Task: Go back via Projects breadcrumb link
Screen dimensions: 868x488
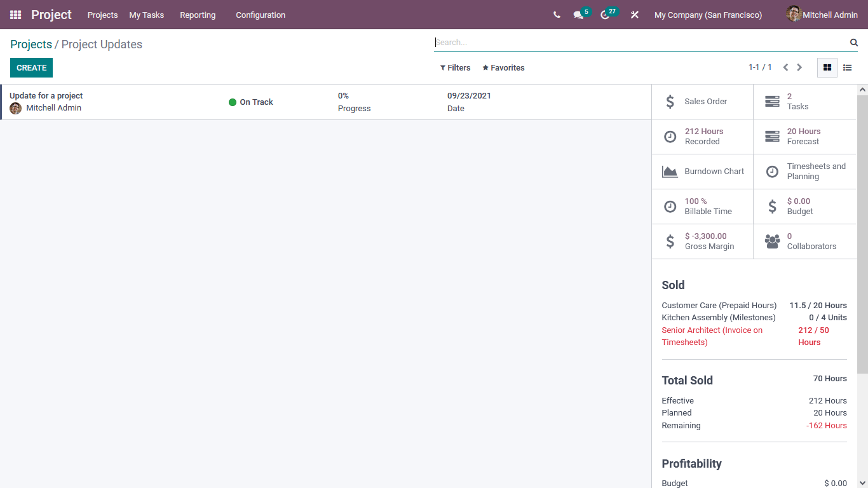Action: (31, 44)
